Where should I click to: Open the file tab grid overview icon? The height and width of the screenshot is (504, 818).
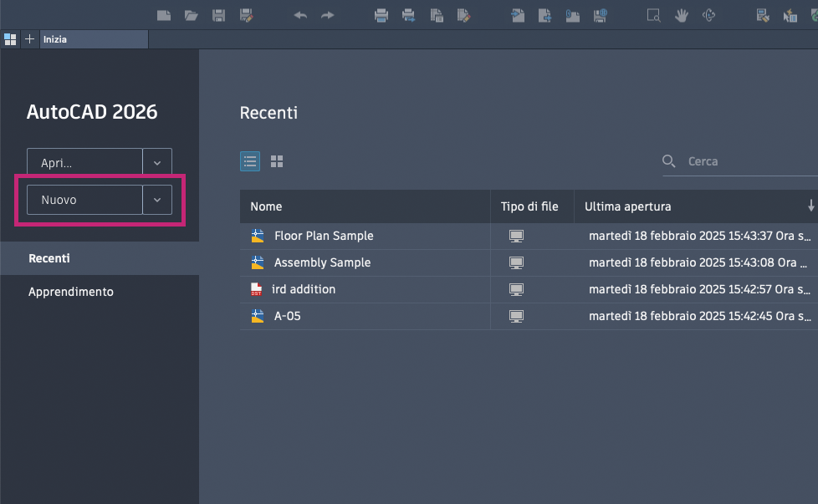(x=10, y=39)
